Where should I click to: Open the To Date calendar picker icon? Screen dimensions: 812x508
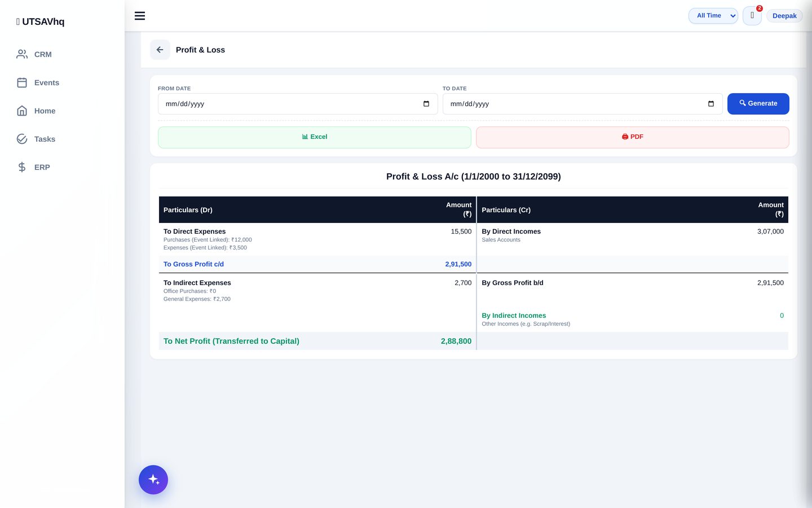pos(711,104)
